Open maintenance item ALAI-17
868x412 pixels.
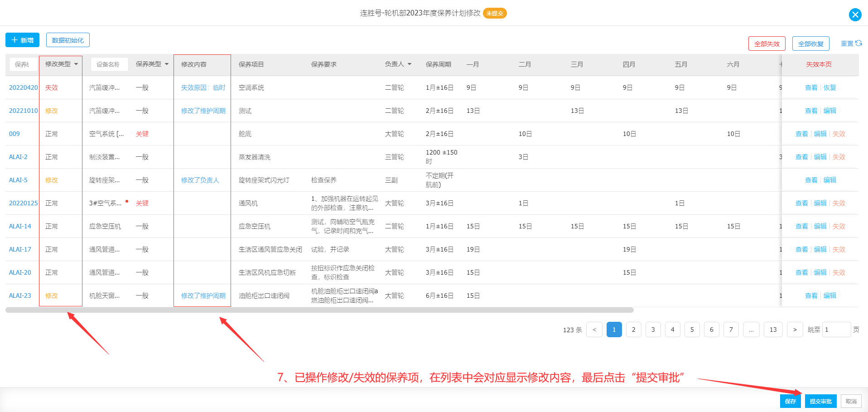coord(20,249)
